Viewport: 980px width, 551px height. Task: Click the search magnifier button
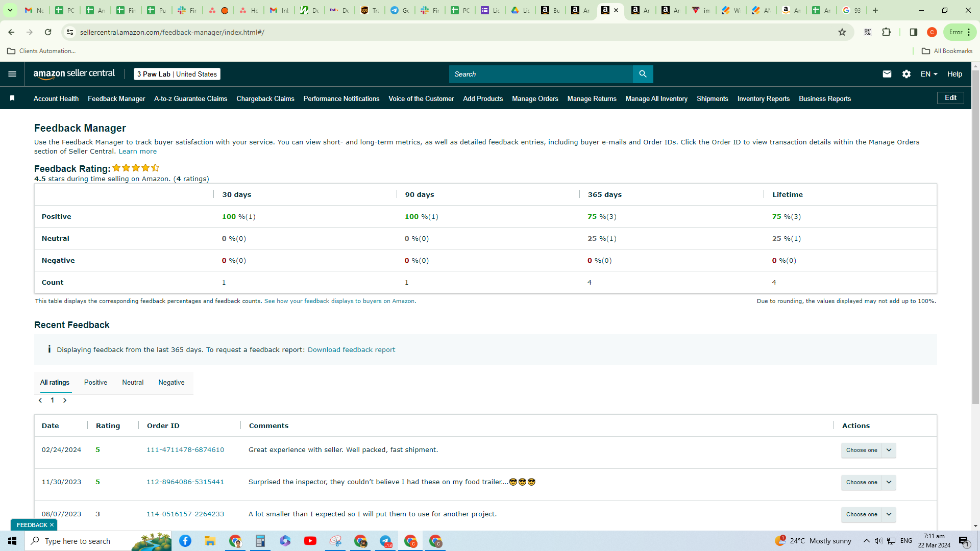click(x=643, y=74)
